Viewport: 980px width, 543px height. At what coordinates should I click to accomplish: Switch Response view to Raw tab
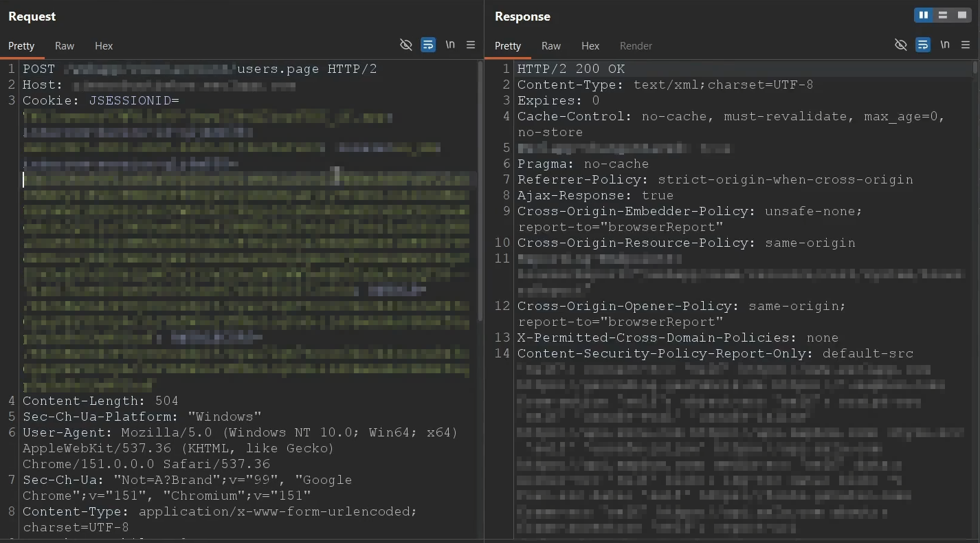[551, 45]
